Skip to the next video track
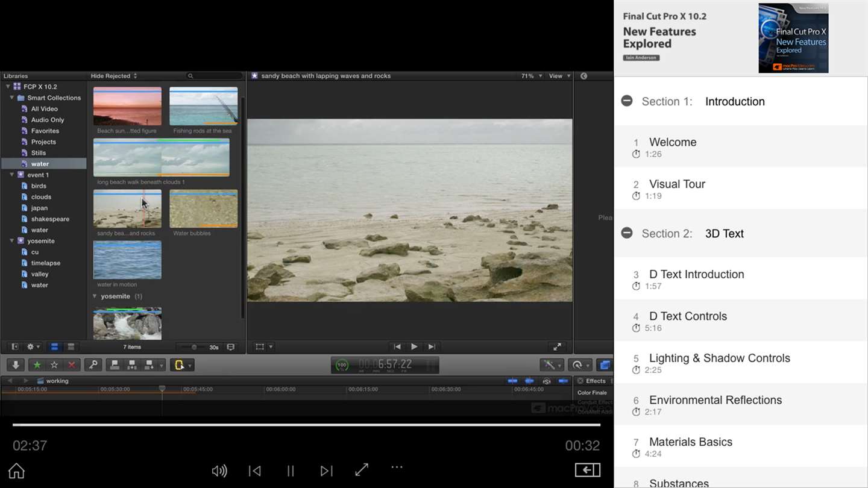Screen dimensions: 868x488 point(326,471)
